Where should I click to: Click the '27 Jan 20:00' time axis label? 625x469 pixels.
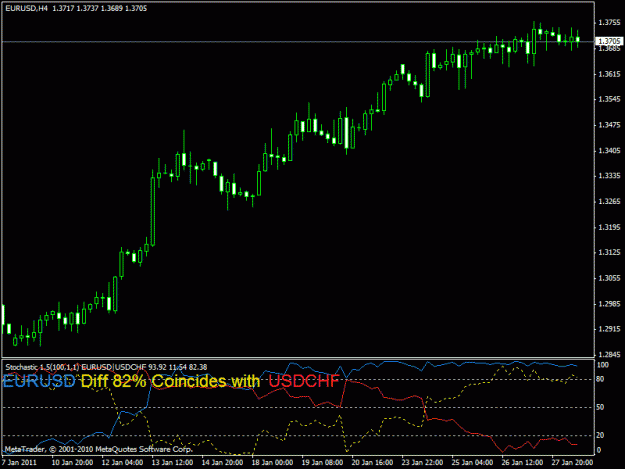tap(572, 463)
